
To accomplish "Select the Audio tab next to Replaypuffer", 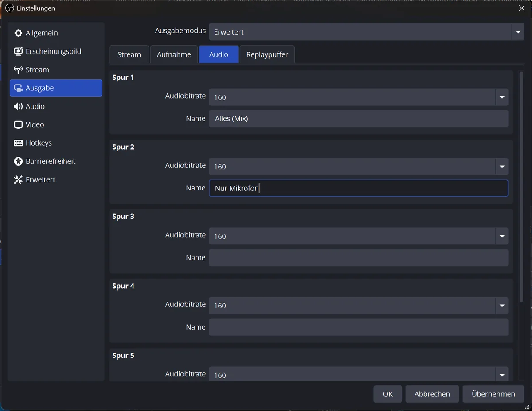I will coord(219,54).
